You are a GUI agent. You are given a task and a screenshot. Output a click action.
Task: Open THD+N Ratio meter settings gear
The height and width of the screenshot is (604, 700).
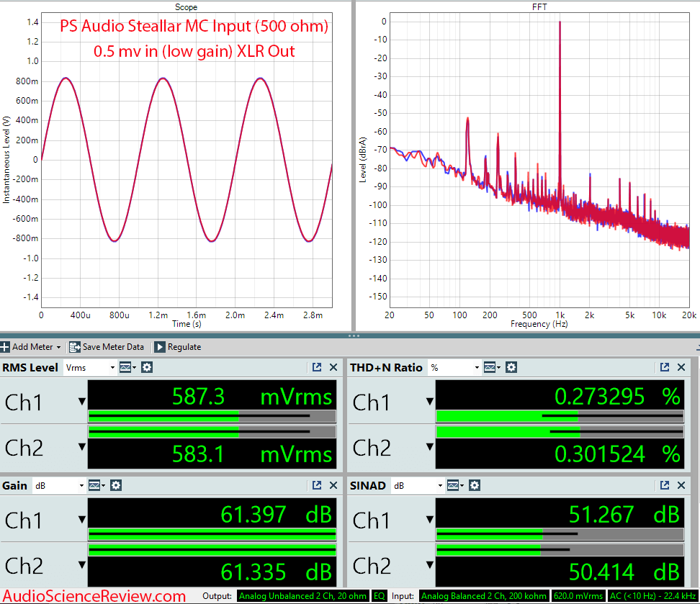[x=511, y=367]
